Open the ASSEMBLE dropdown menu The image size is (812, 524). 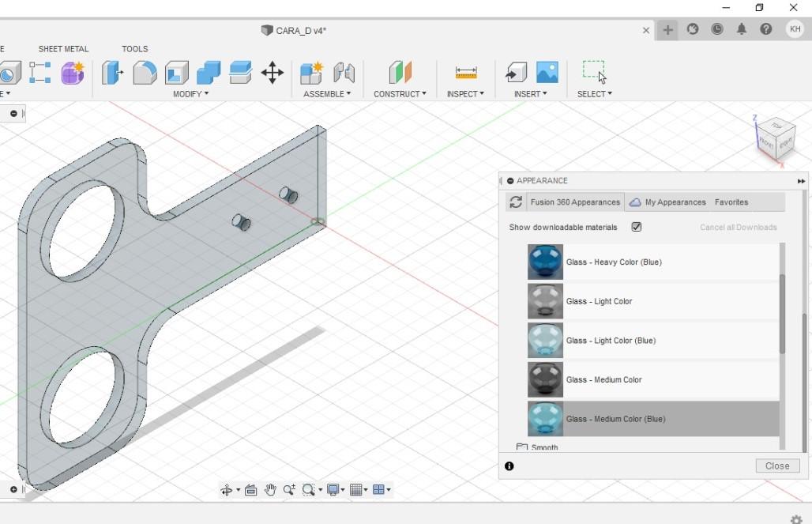click(x=327, y=94)
